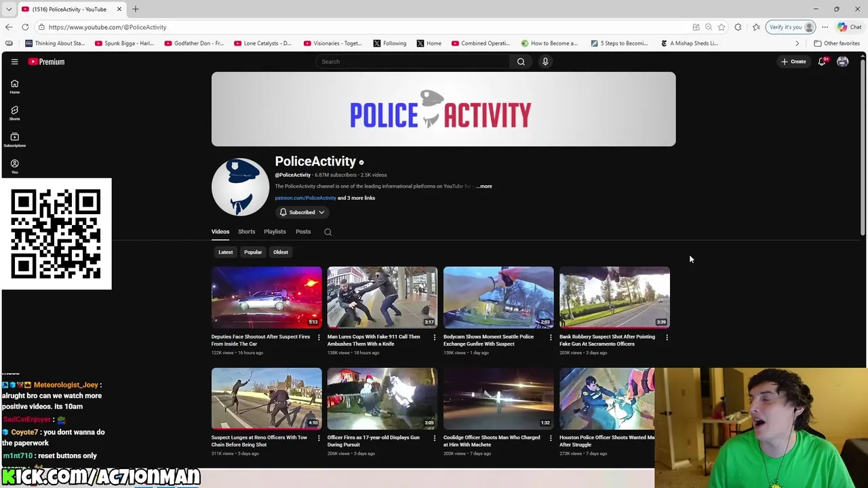This screenshot has height=488, width=868.
Task: Add this page to favorites star
Action: pyautogui.click(x=722, y=27)
